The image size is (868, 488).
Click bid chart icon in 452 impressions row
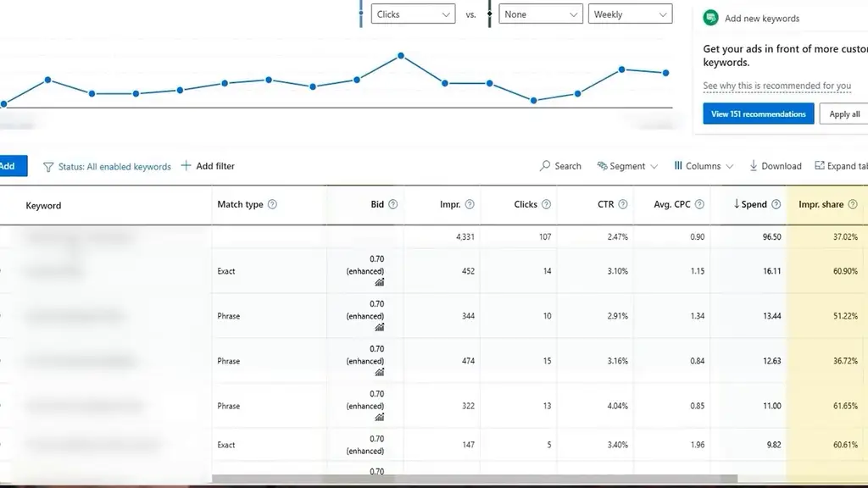click(379, 282)
